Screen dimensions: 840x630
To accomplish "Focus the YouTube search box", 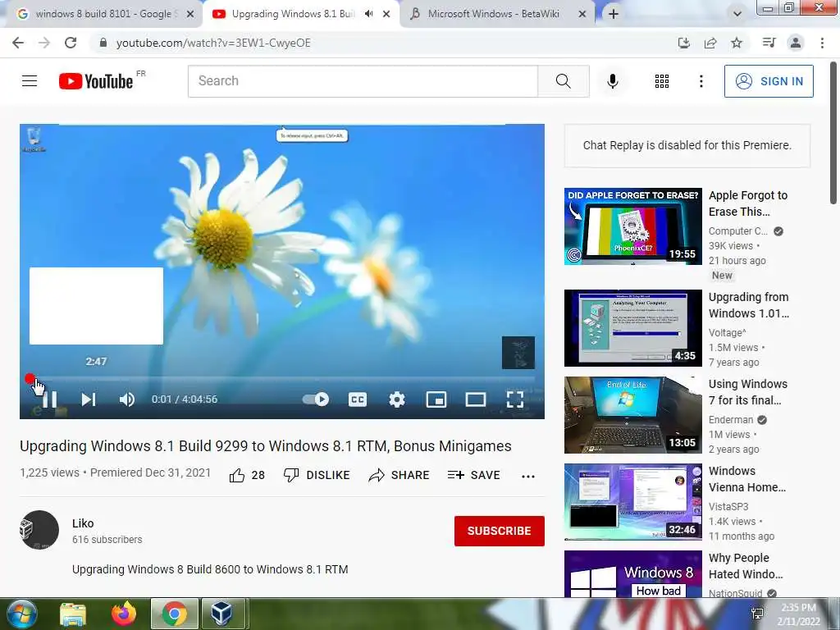I will (363, 81).
